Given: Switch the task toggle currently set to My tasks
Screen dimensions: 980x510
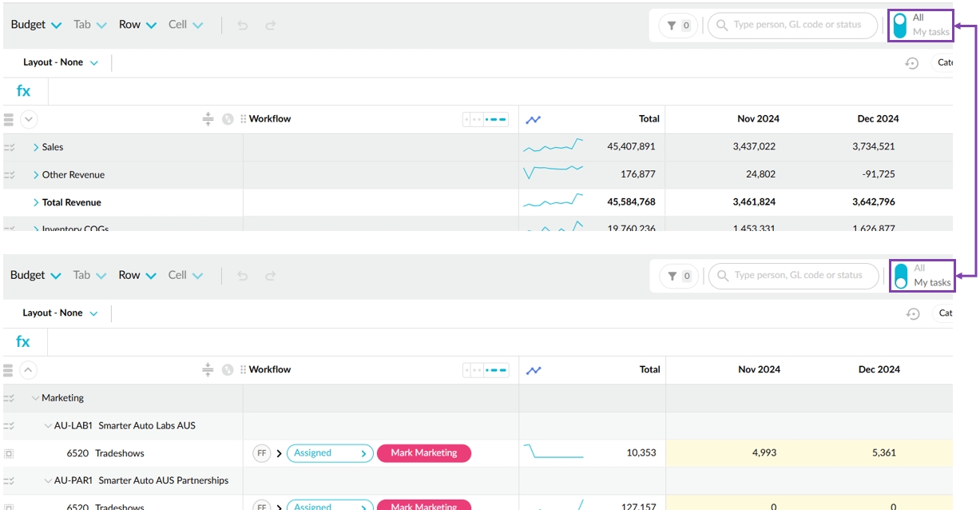Looking at the screenshot, I should [x=901, y=276].
